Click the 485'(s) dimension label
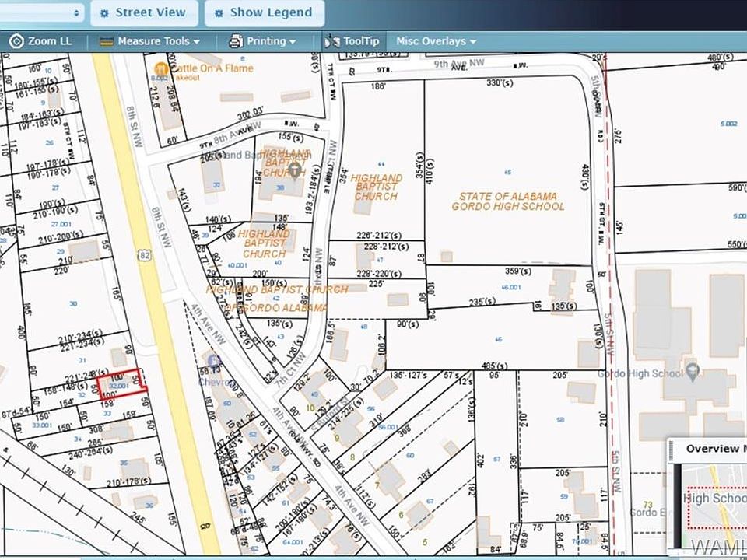The height and width of the screenshot is (560, 747). pyautogui.click(x=493, y=366)
